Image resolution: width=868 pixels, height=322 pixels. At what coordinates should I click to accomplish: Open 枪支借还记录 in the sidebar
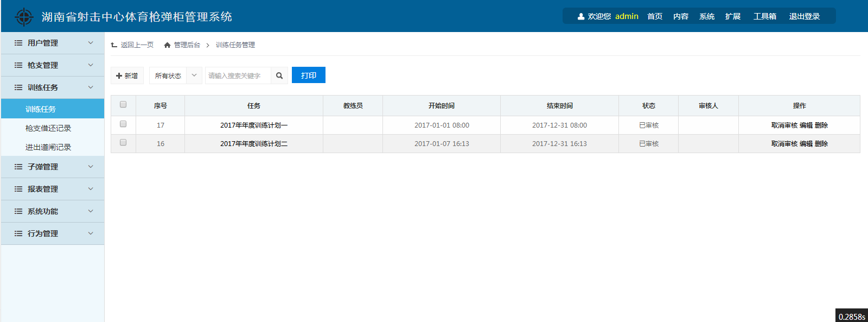(48, 128)
